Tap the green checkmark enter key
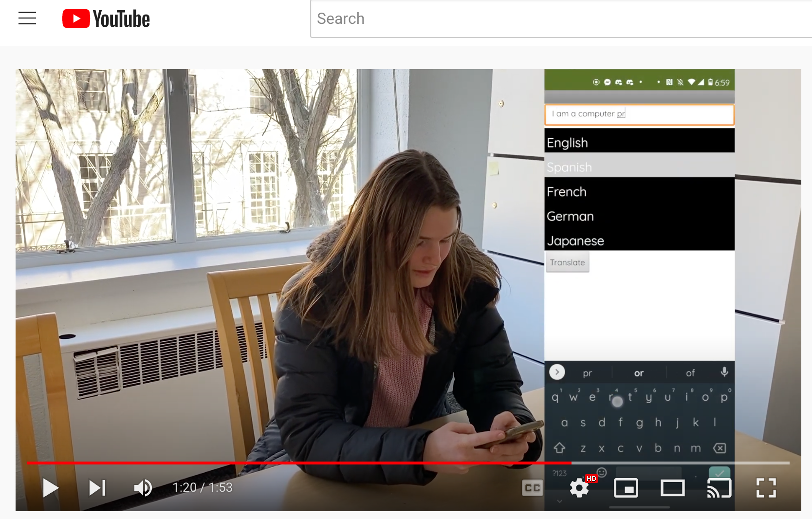The width and height of the screenshot is (812, 519). [720, 473]
